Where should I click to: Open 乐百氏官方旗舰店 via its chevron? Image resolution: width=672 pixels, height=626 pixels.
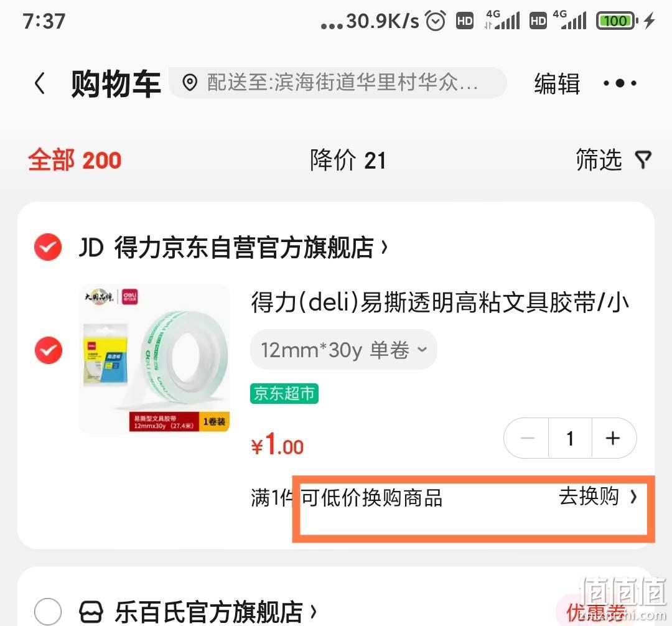point(313,612)
